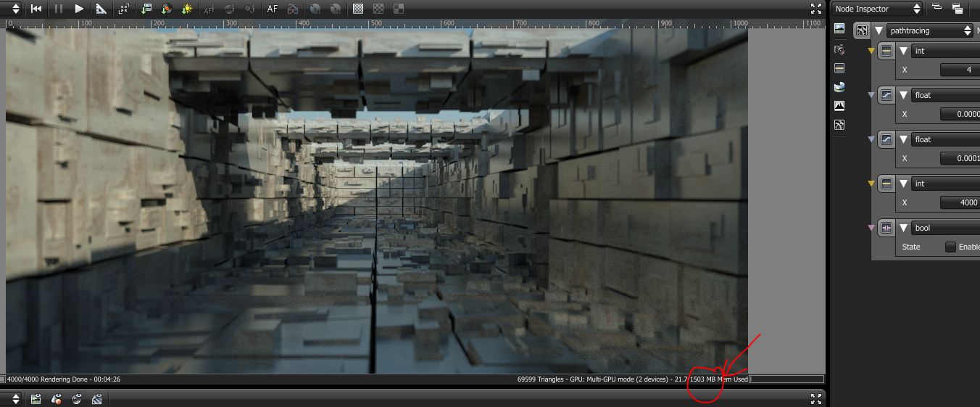Toggle the large checkerboard alpha icon
Viewport: 980px width, 407px height.
click(399, 9)
